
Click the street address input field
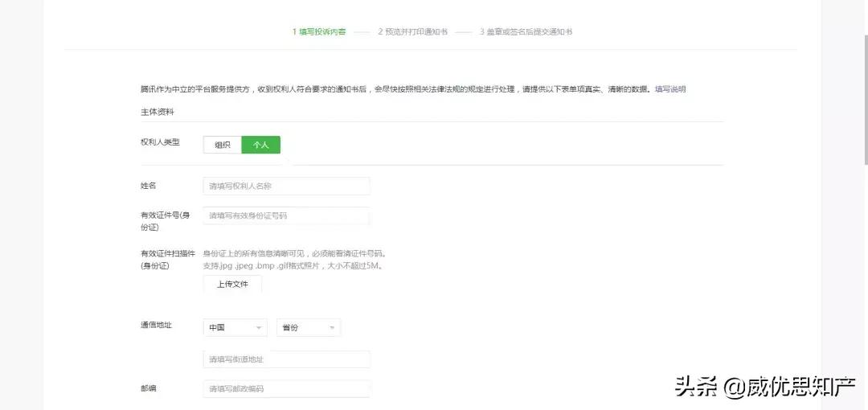coord(286,359)
